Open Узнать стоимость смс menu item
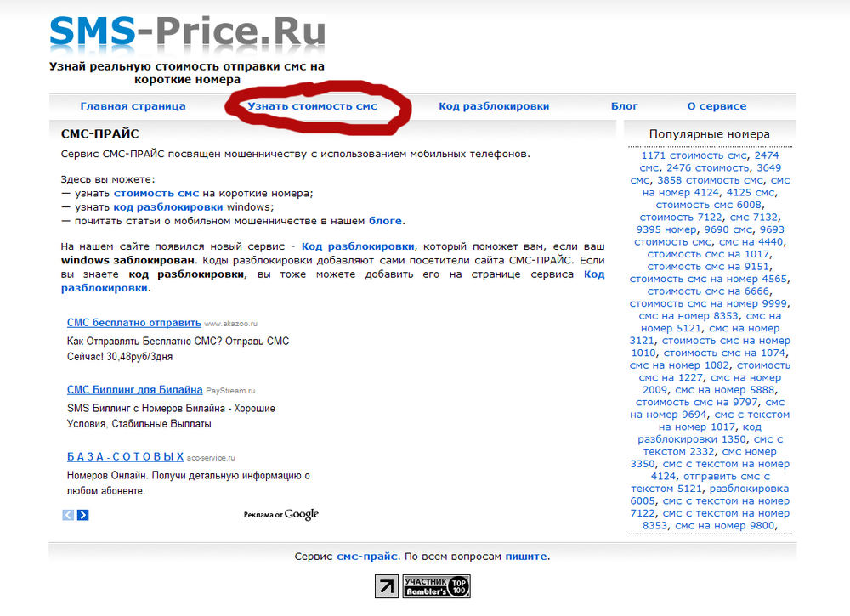Image resolution: width=850 pixels, height=616 pixels. 312,106
